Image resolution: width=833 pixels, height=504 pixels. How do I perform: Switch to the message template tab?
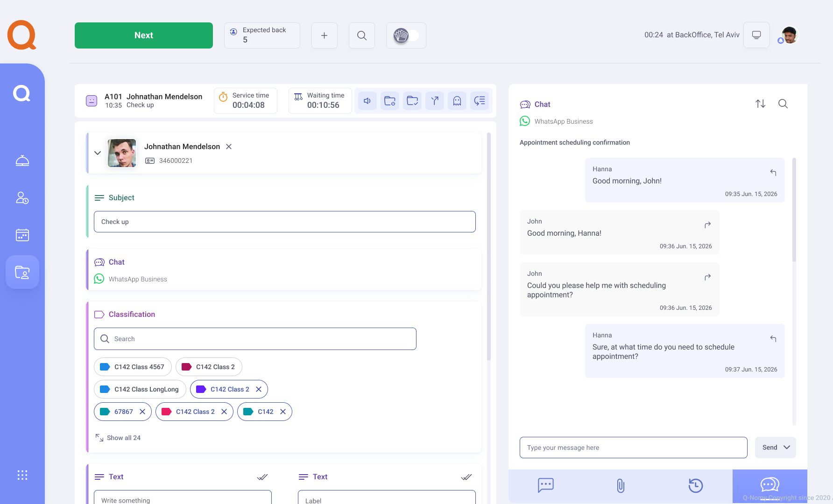(x=545, y=486)
